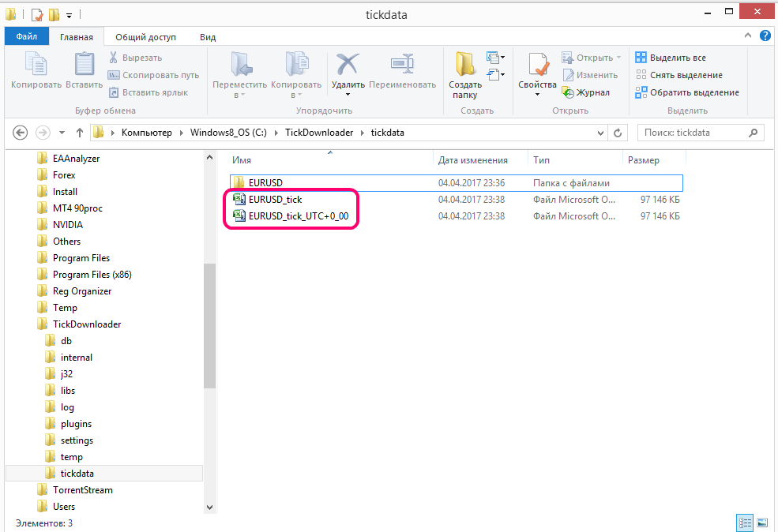
Task: Open the Вид ribbon tab
Action: coord(208,37)
